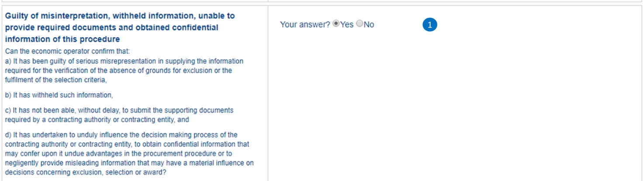This screenshot has width=644, height=181.
Task: Click line "required by a contracting authority or contracting entity, and"
Action: [97, 120]
